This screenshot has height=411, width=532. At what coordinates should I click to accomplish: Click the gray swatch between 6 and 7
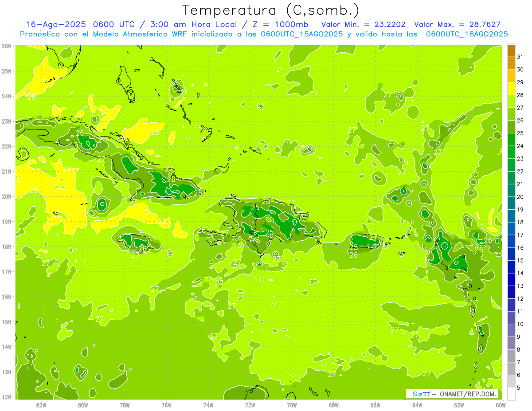(x=511, y=369)
